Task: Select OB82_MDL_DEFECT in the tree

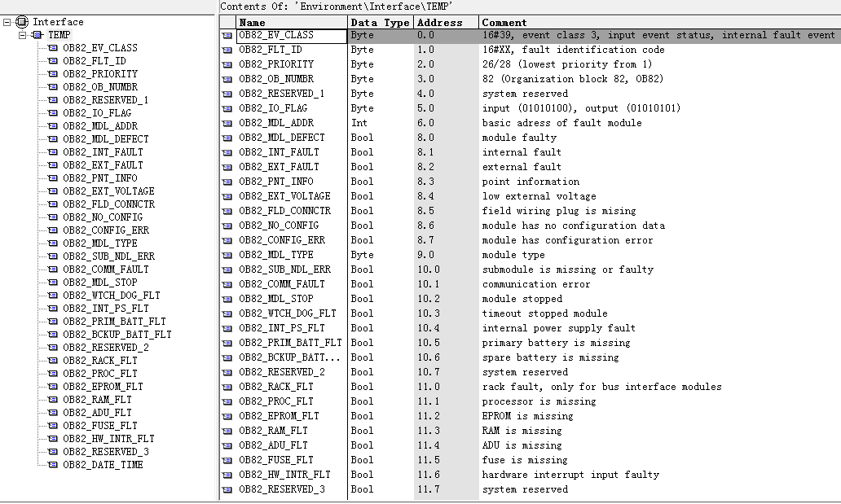Action: click(105, 139)
